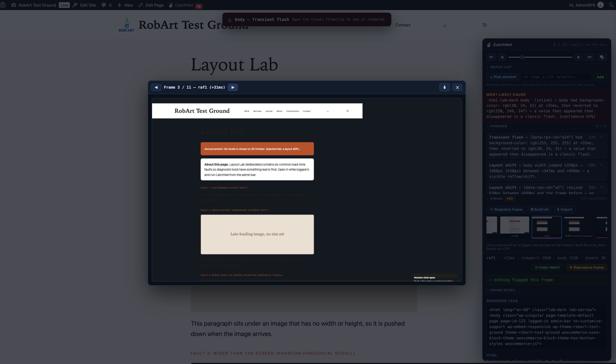
Task: Select the raf0 filmstrip thumbnail
Action: 515,227
